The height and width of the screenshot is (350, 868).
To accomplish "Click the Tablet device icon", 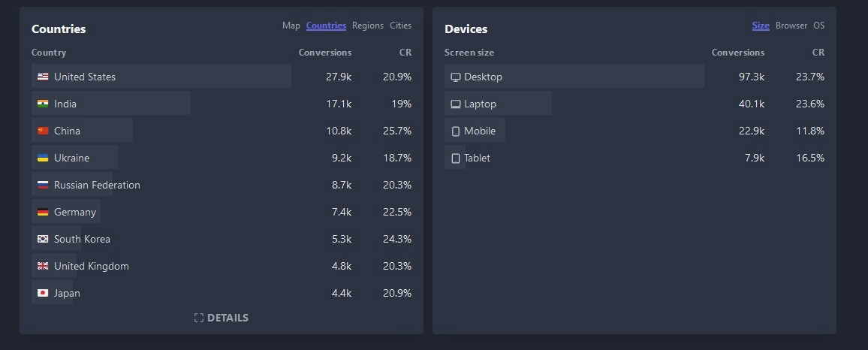I will click(456, 158).
